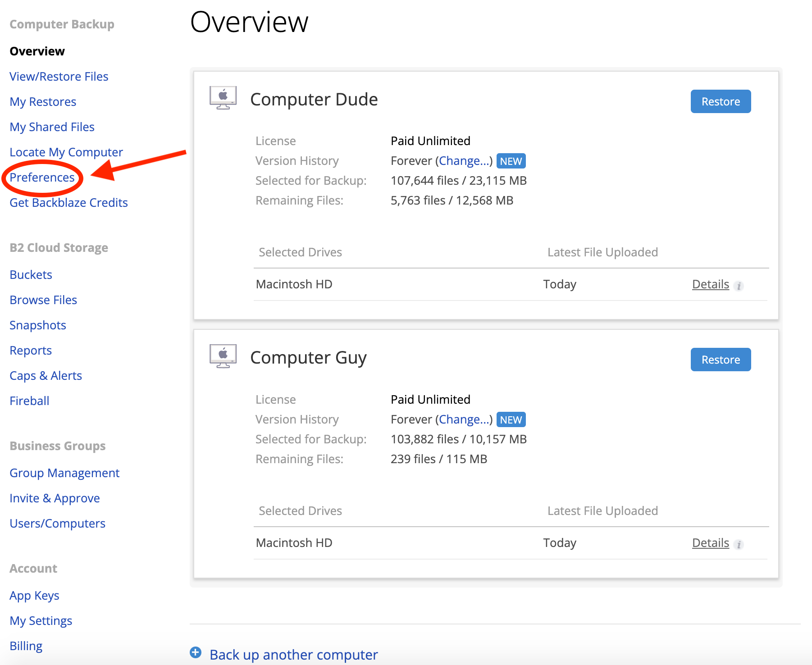Click the Overview page heading
The width and height of the screenshot is (812, 665).
[x=249, y=22]
